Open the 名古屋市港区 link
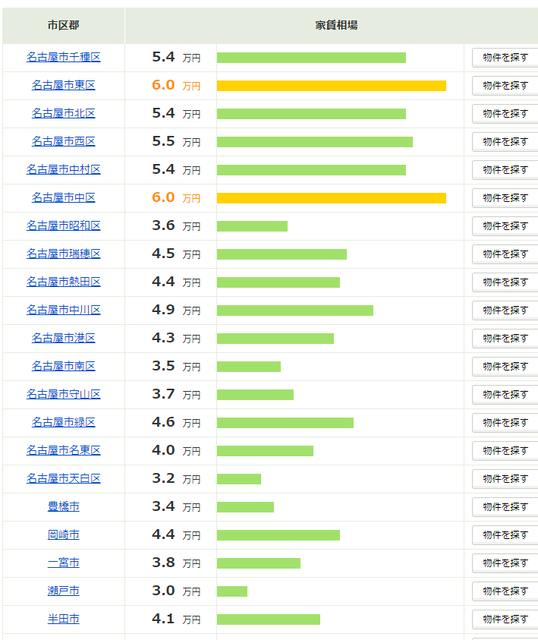Image resolution: width=538 pixels, height=640 pixels. (x=63, y=338)
